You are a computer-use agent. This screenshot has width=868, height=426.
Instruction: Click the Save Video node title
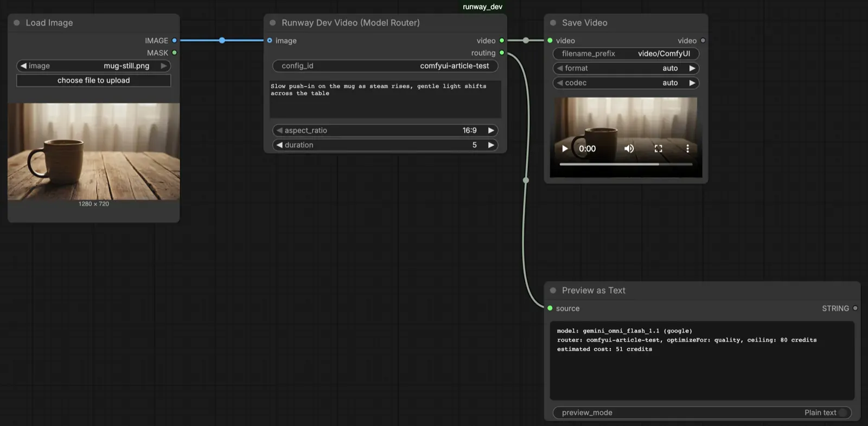[585, 23]
